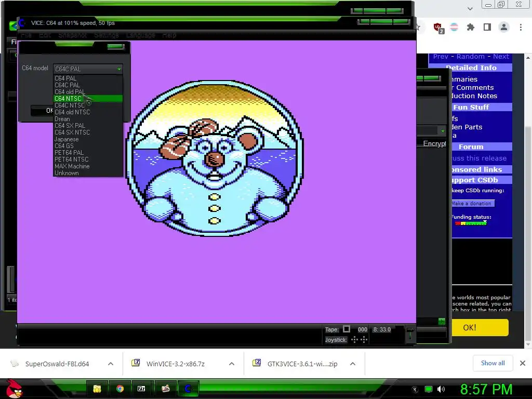The width and height of the screenshot is (532, 399).
Task: Select the C64 GS model entry
Action: (x=88, y=146)
